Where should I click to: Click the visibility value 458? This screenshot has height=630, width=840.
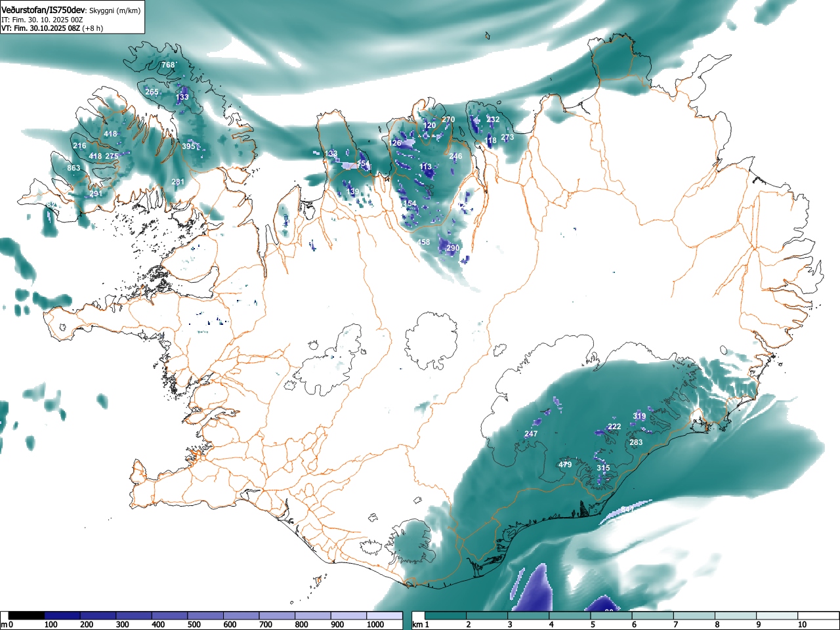click(x=424, y=242)
